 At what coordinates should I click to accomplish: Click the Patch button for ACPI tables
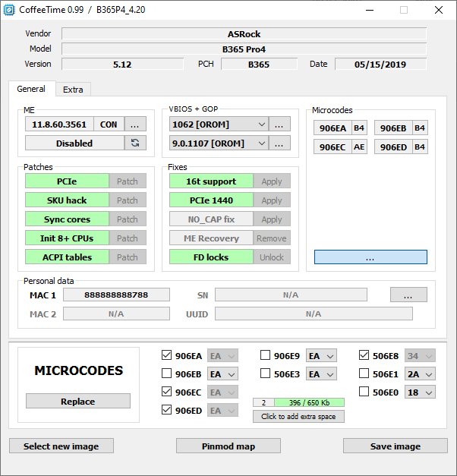click(x=128, y=257)
